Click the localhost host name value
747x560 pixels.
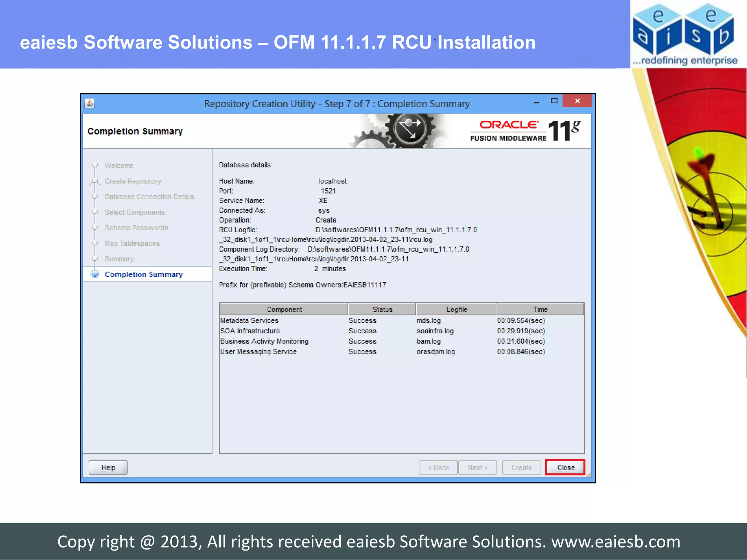[333, 181]
